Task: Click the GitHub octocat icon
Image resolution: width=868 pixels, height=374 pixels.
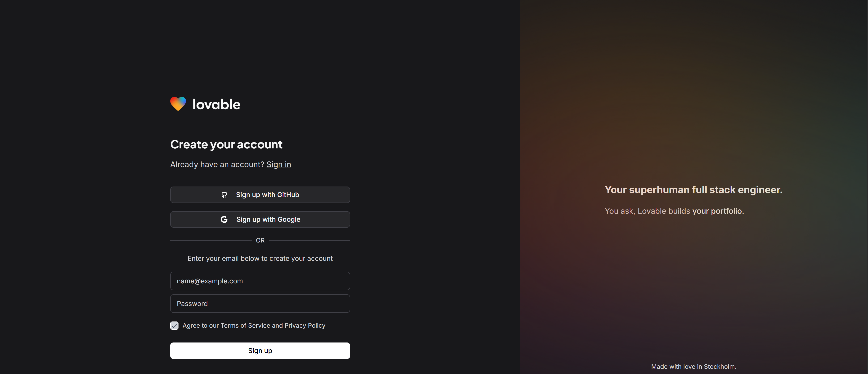Action: tap(224, 195)
